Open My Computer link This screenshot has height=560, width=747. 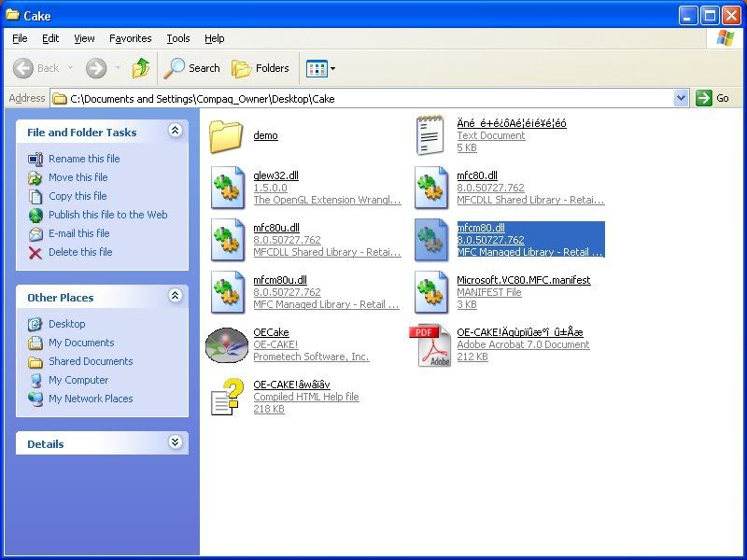click(78, 380)
